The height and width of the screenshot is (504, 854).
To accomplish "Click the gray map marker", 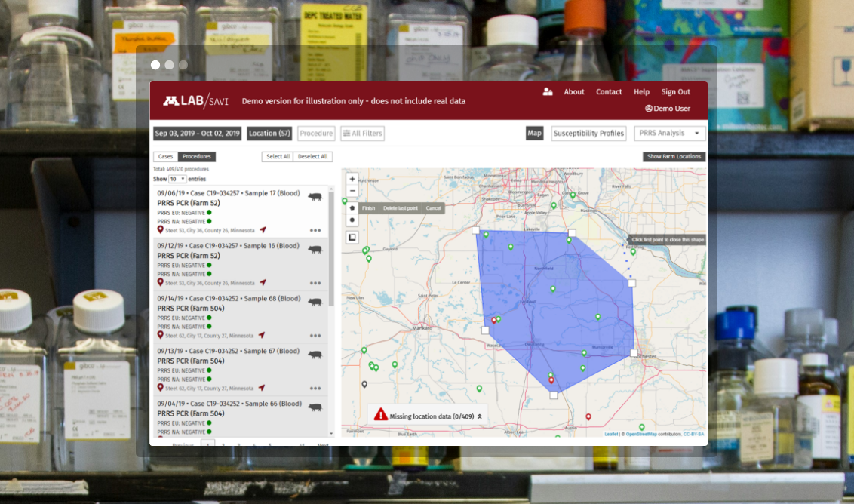I will click(x=364, y=384).
